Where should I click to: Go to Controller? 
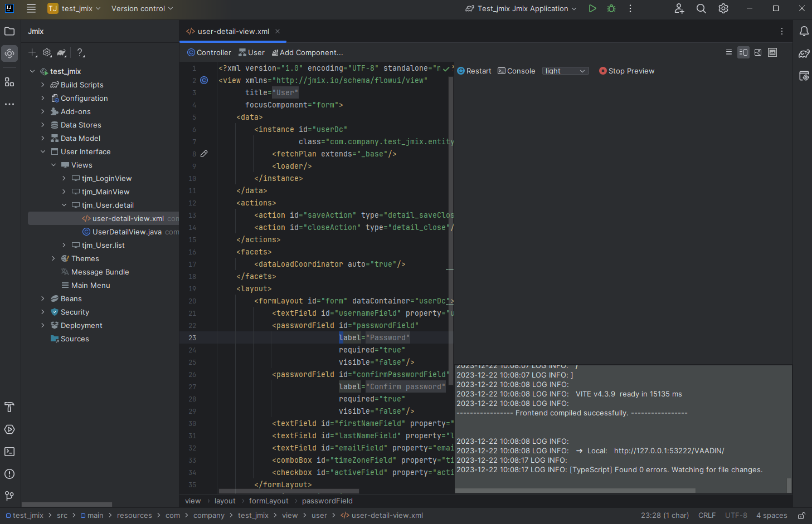(x=209, y=52)
